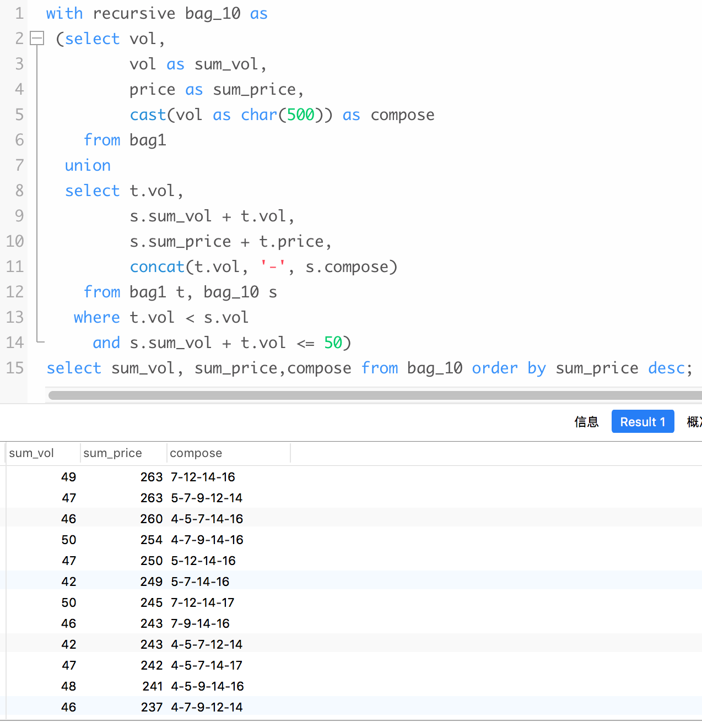
Task: Place cursor on the order keyword
Action: [x=495, y=368]
